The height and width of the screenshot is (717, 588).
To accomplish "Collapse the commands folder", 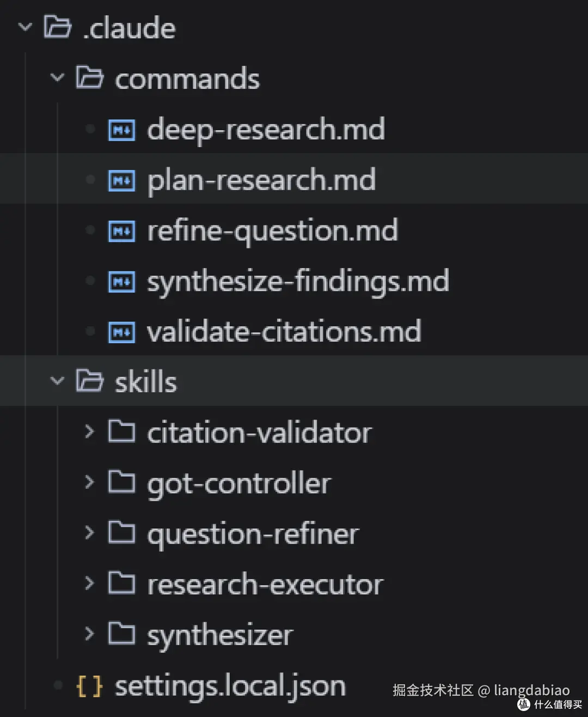I will [x=57, y=78].
